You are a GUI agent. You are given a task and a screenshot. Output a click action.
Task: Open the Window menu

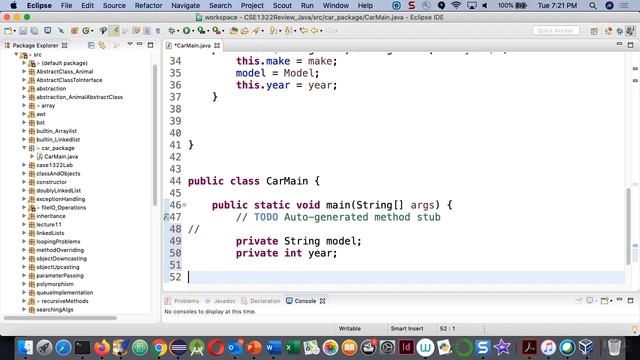pos(336,6)
